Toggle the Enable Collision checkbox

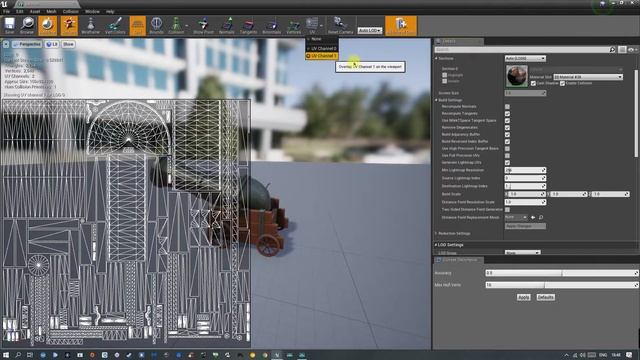tap(562, 83)
